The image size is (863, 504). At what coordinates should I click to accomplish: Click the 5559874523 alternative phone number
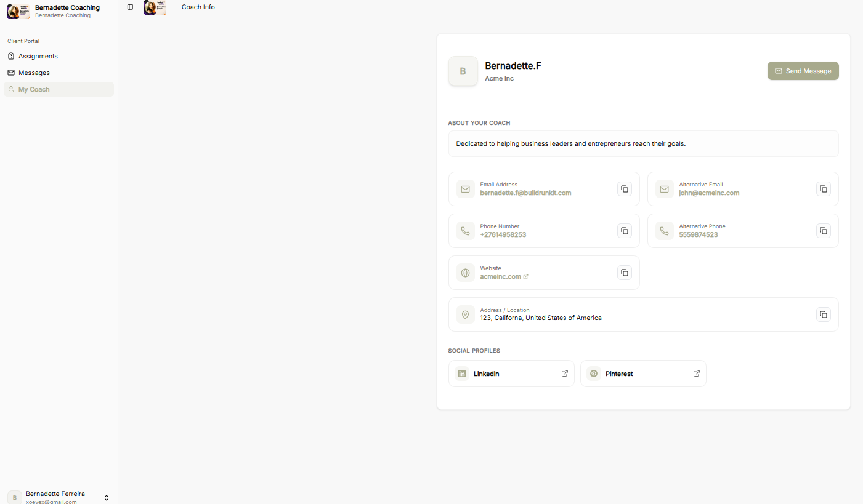click(699, 234)
